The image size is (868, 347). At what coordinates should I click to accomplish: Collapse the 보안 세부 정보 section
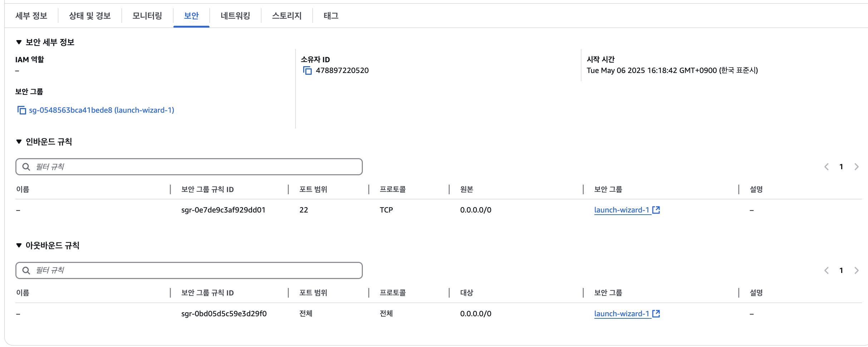(x=19, y=42)
